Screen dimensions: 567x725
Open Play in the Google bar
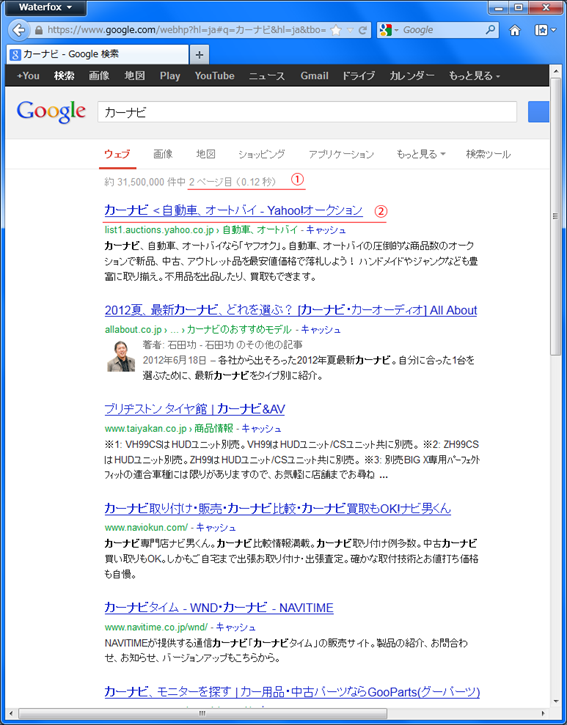coord(170,76)
